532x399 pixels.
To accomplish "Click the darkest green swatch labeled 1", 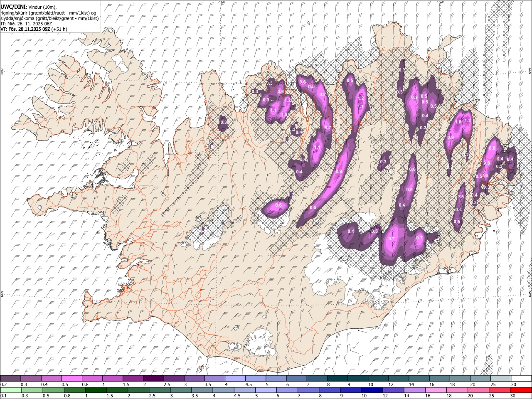I will pyautogui.click(x=96, y=390).
